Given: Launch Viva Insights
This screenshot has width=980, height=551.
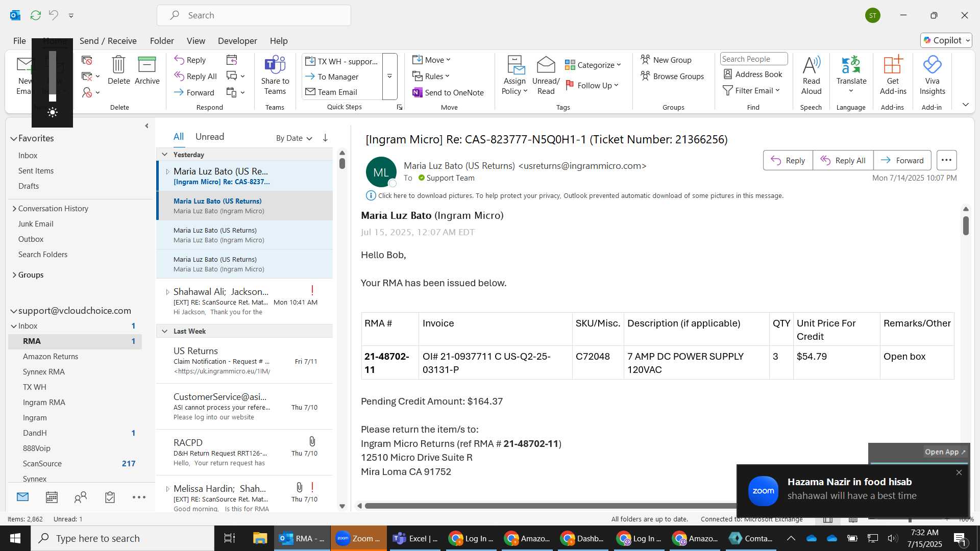Looking at the screenshot, I should click(932, 76).
